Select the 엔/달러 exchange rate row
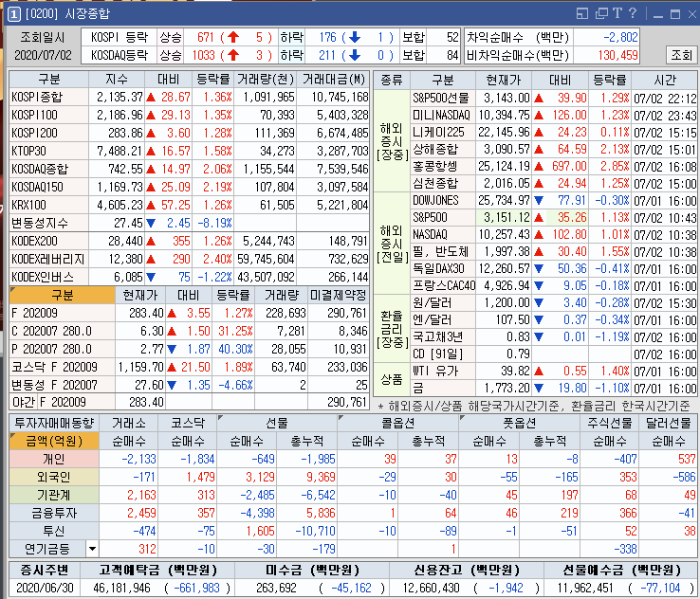Image resolution: width=700 pixels, height=599 pixels. tap(554, 319)
